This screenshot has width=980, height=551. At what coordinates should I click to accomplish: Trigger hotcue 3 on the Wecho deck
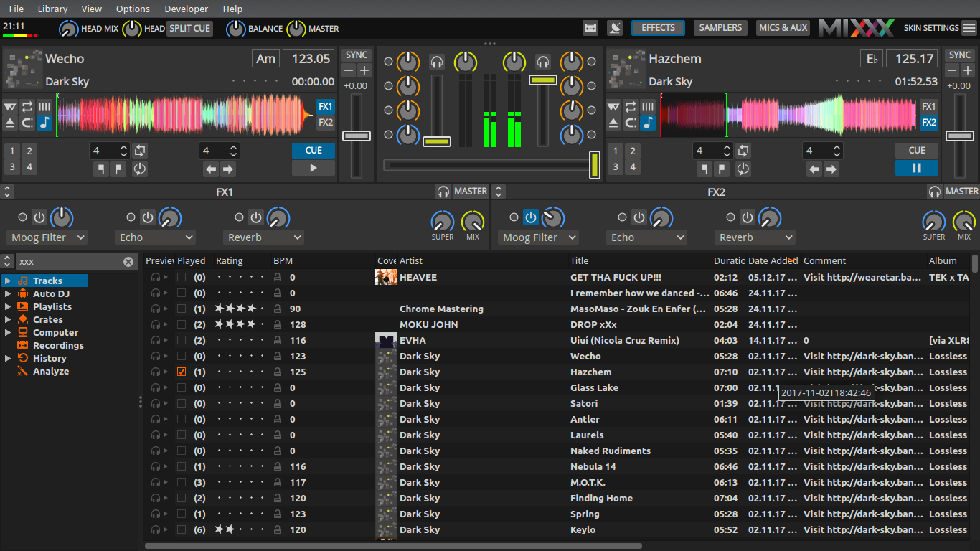coord(11,166)
